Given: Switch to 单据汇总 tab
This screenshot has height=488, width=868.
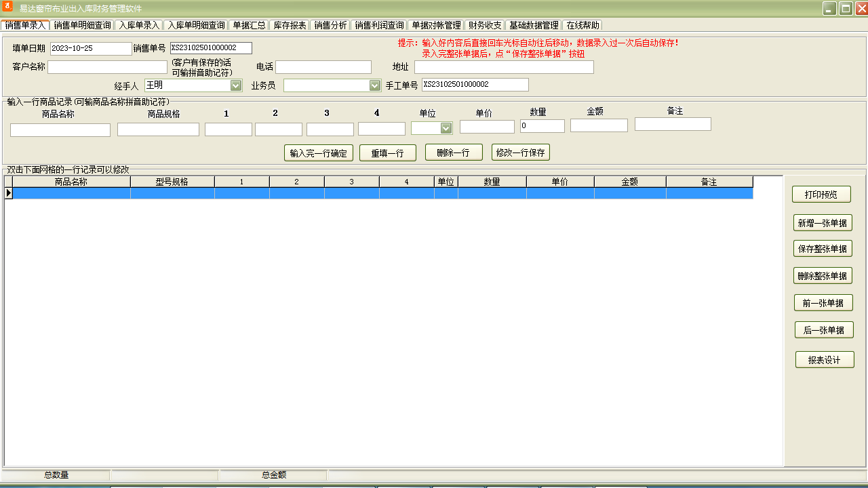Looking at the screenshot, I should coord(249,25).
